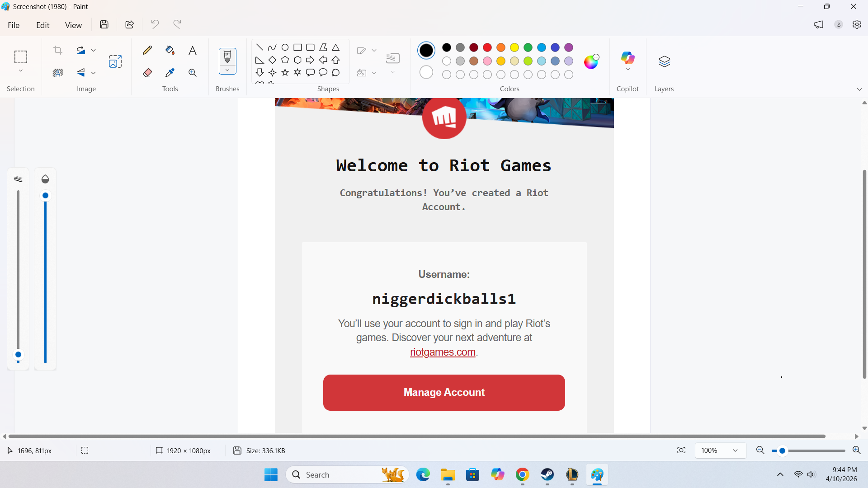This screenshot has width=868, height=488.
Task: Select the Color picker eyedropper tool
Action: pyautogui.click(x=170, y=73)
